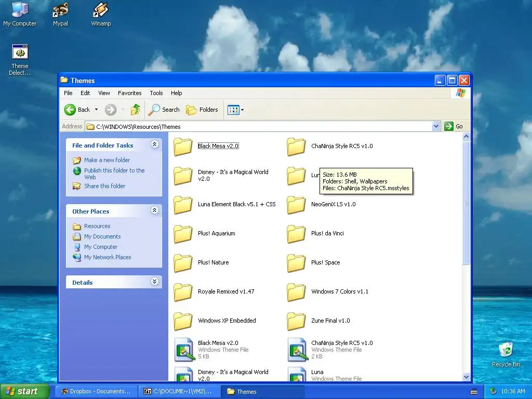Select the NeoGeniX LS v1.0 folder icon
Screen dimensions: 532x399
(x=296, y=205)
